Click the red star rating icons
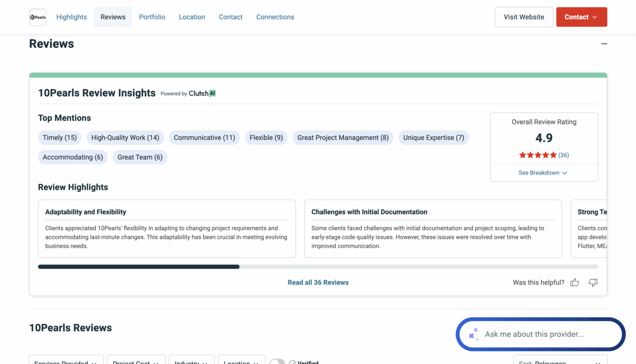The image size is (636, 364). (538, 155)
